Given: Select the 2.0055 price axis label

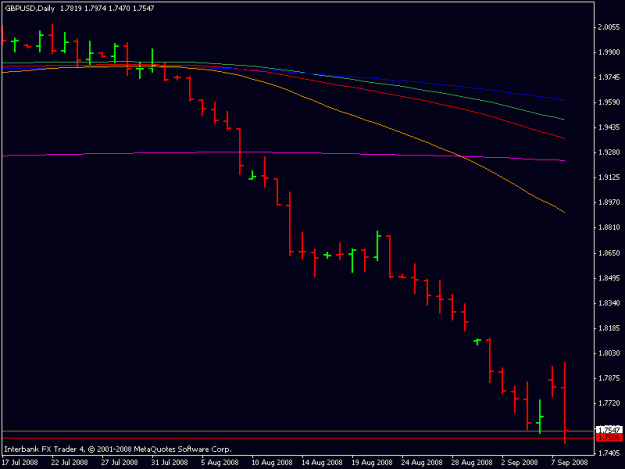Looking at the screenshot, I should [x=609, y=27].
